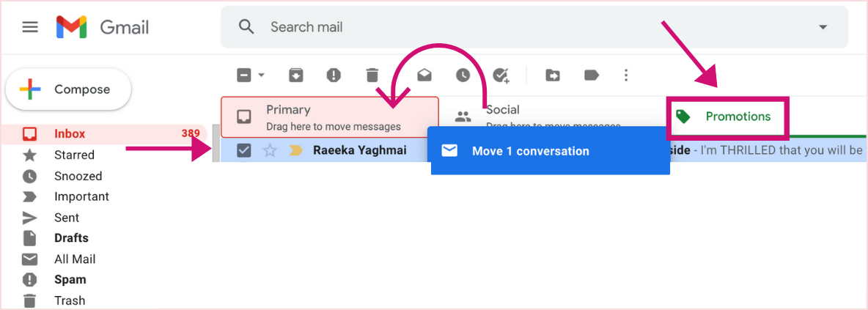Open the Labels tag icon
The width and height of the screenshot is (868, 310).
pyautogui.click(x=592, y=75)
